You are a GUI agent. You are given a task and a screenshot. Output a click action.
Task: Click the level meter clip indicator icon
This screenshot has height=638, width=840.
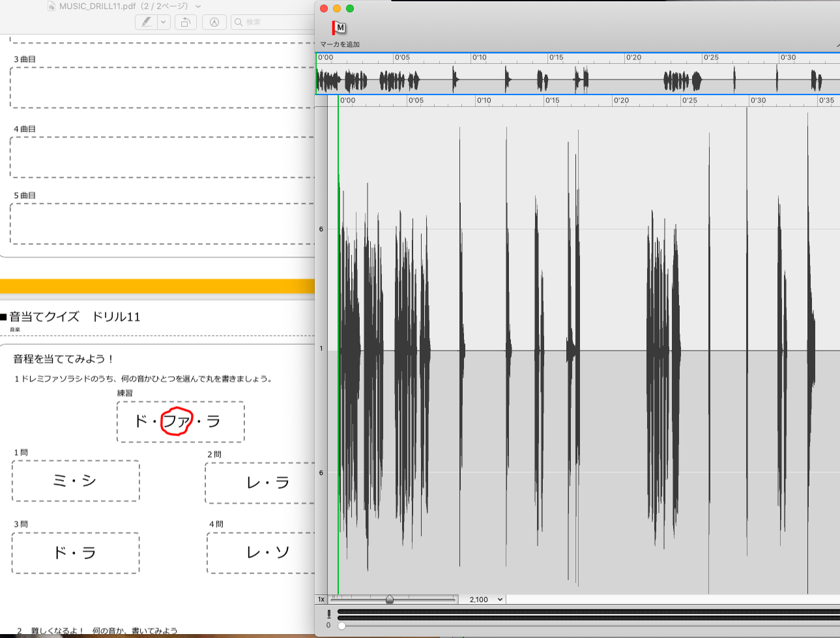(x=328, y=614)
